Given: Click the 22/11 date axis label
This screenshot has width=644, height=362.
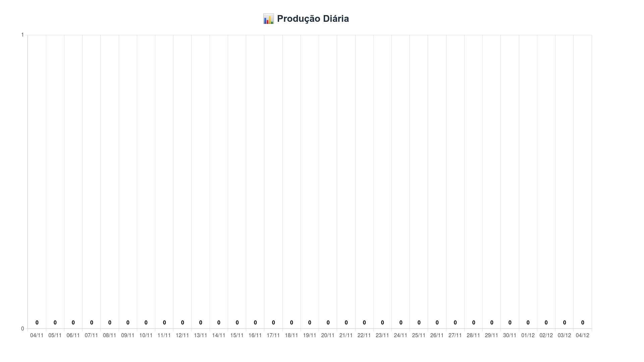Looking at the screenshot, I should (364, 335).
